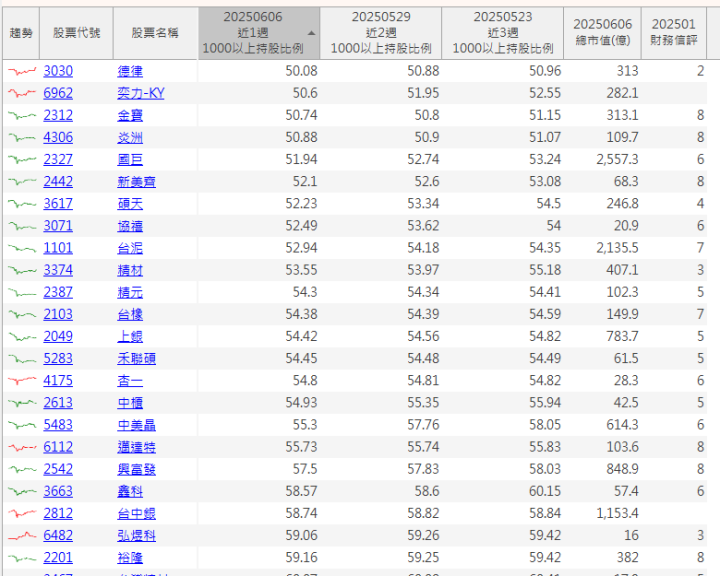Open stock code link 6962
720x576 pixels.
click(x=58, y=93)
